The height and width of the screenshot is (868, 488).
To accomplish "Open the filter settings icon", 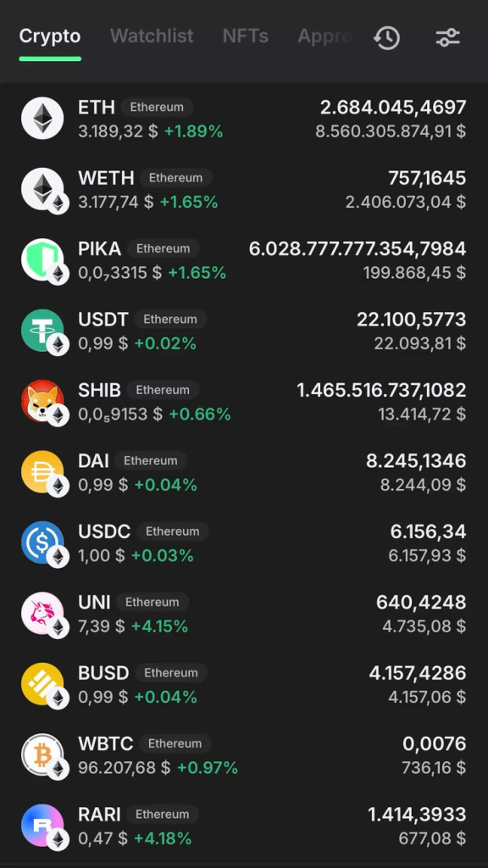I will [447, 37].
